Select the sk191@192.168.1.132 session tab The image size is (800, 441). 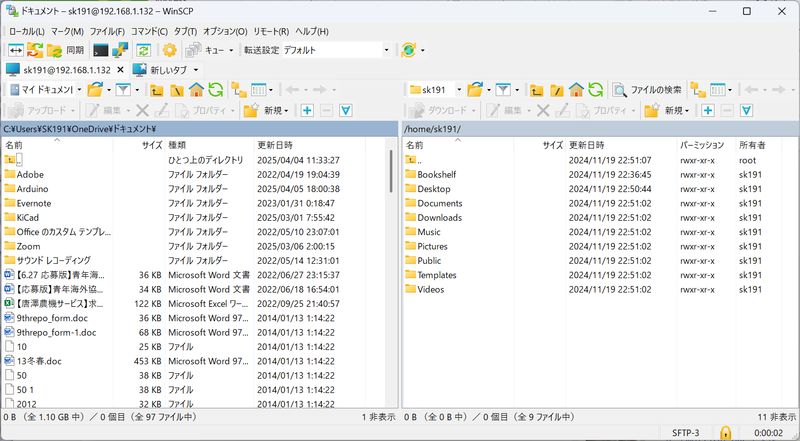pyautogui.click(x=59, y=70)
